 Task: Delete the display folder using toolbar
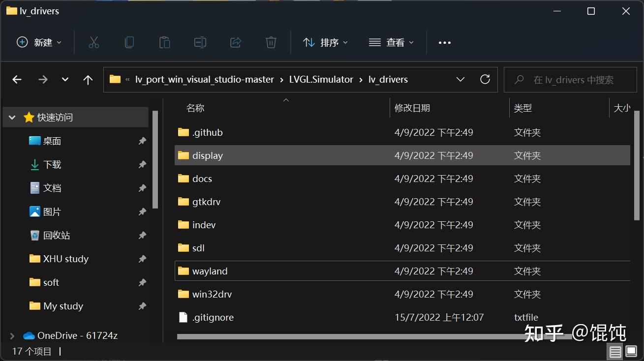tap(271, 42)
